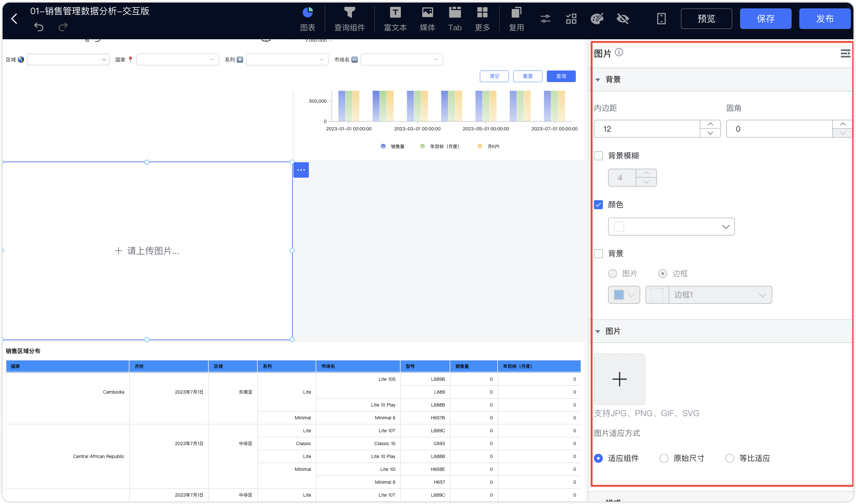Click the globe icon beside 区域
Image resolution: width=856 pixels, height=504 pixels.
point(21,60)
